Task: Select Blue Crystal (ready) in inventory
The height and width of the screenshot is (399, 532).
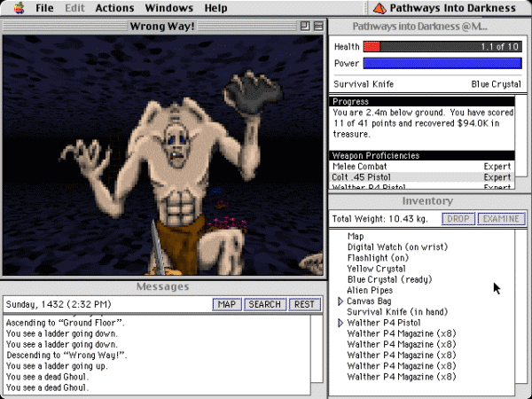Action: pos(388,279)
